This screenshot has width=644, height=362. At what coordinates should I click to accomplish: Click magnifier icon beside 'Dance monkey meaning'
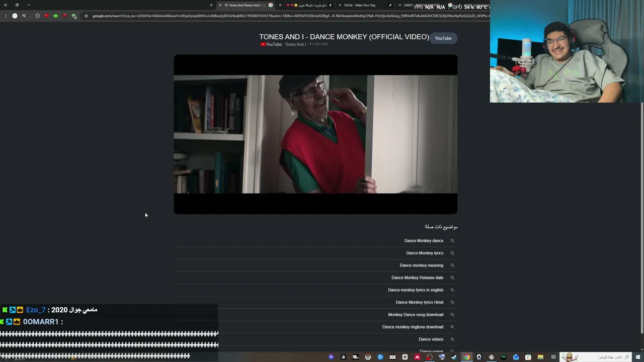click(452, 265)
